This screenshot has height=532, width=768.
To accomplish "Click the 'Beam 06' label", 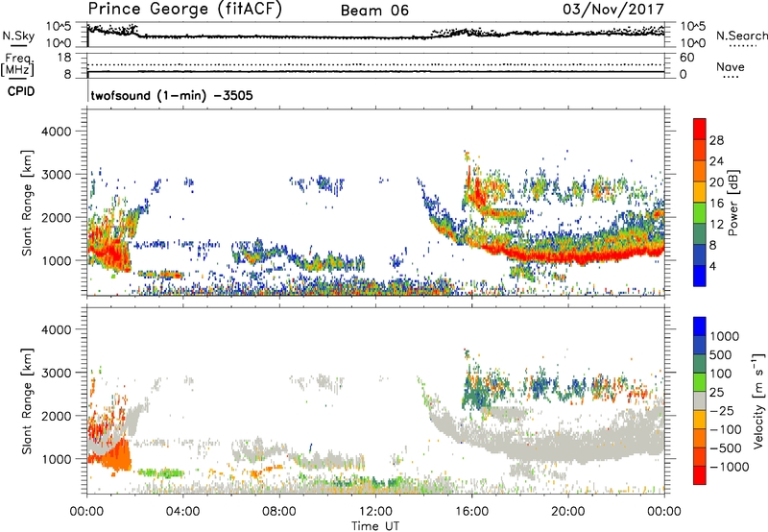I will click(x=374, y=11).
